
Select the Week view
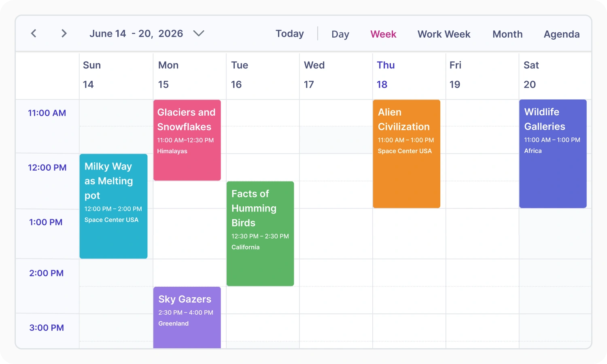(x=383, y=34)
